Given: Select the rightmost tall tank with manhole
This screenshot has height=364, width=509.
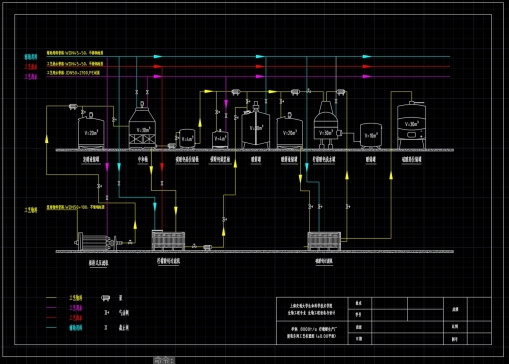Looking at the screenshot, I should (411, 125).
